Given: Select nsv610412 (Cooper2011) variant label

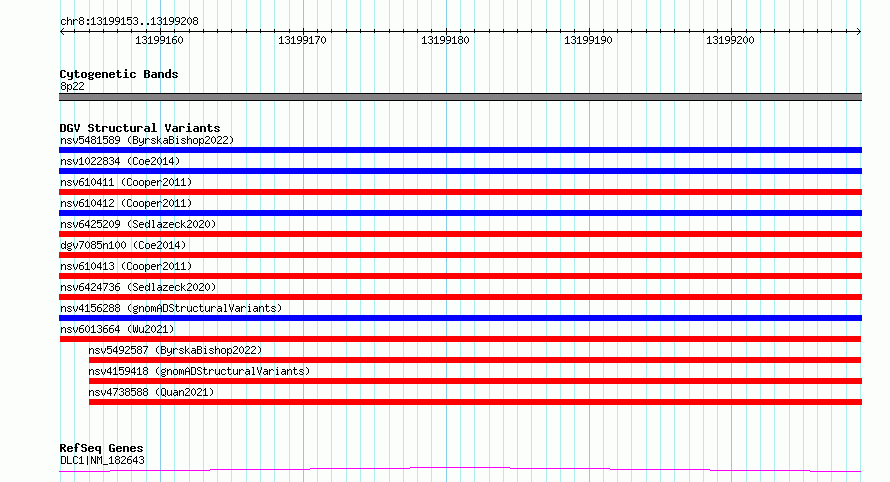Looking at the screenshot, I should 126,203.
